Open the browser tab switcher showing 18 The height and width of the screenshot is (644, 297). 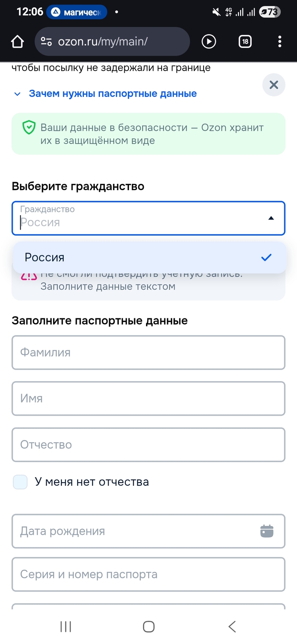245,42
